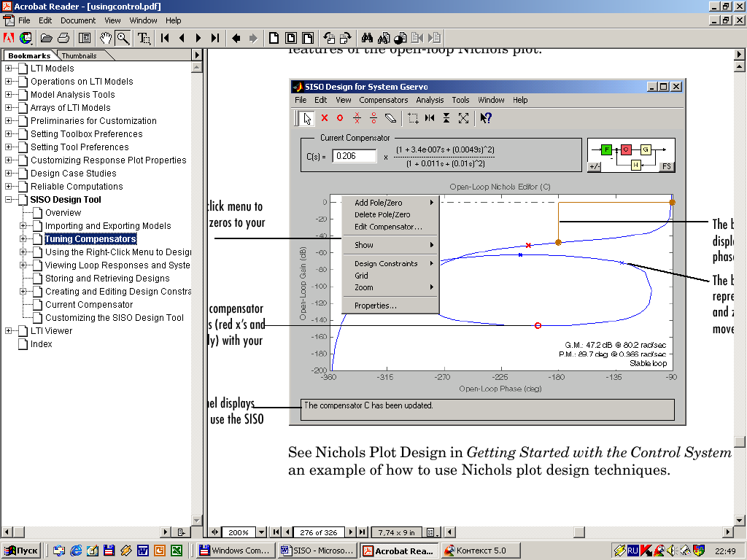Set Fit in Window page view icon

(x=291, y=38)
